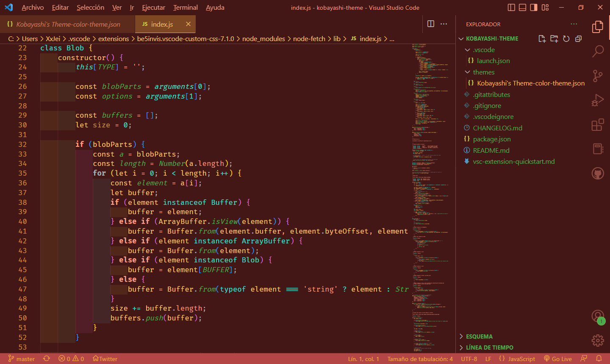Open the Run and Debug panel

click(x=597, y=100)
